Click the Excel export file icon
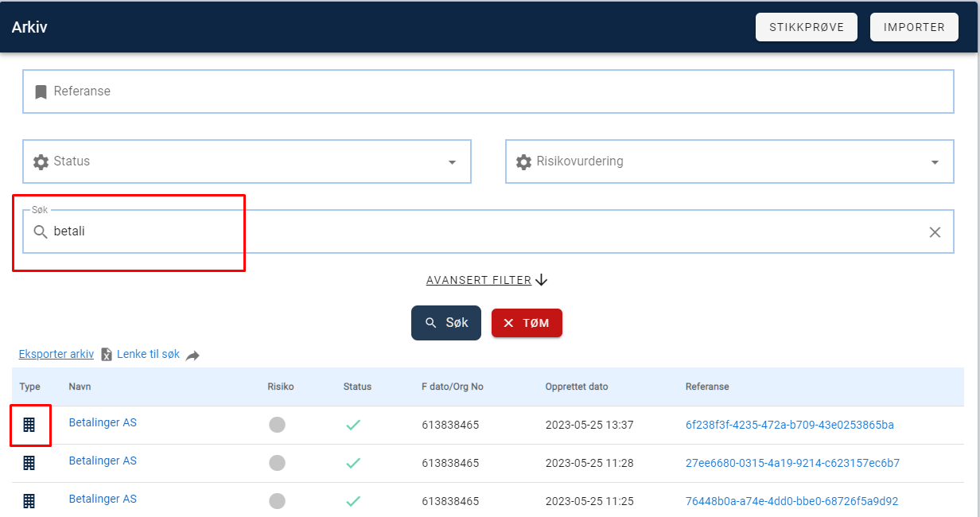 107,355
